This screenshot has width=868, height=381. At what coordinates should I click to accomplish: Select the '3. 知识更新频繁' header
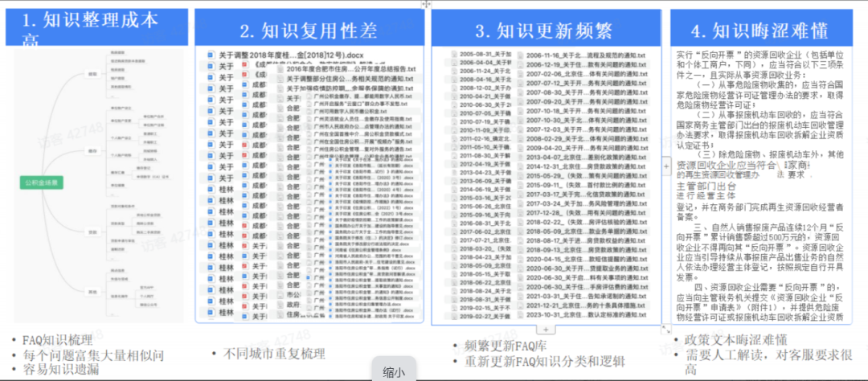(x=547, y=31)
